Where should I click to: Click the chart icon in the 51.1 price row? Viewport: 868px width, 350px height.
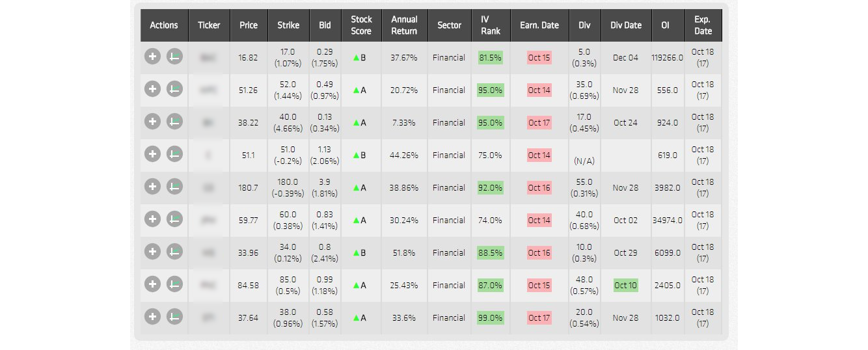(174, 155)
